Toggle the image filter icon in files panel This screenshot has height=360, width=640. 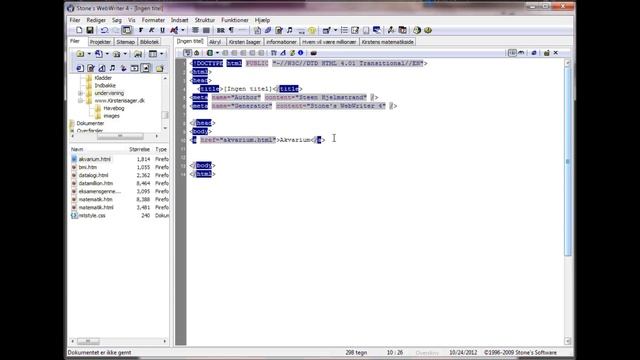(x=146, y=68)
